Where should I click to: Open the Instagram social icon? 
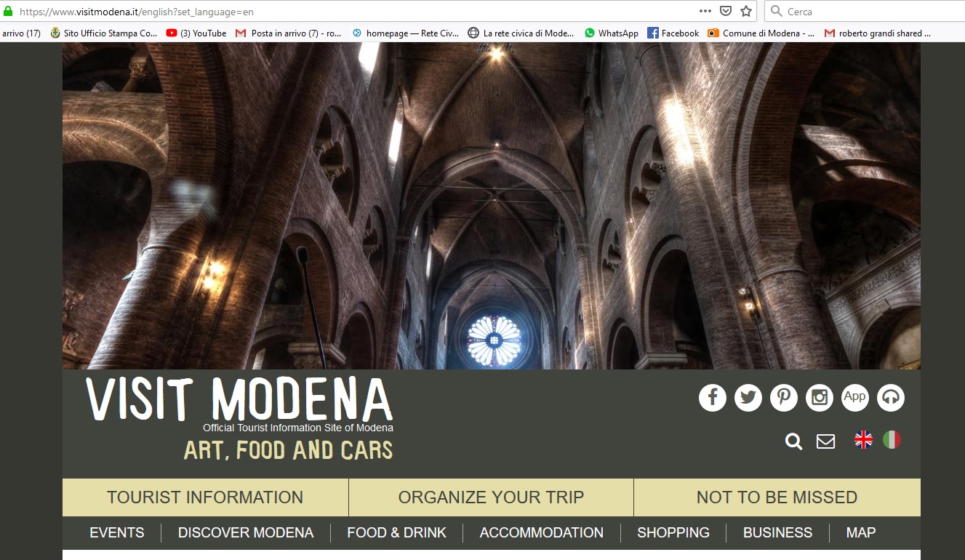pyautogui.click(x=820, y=398)
